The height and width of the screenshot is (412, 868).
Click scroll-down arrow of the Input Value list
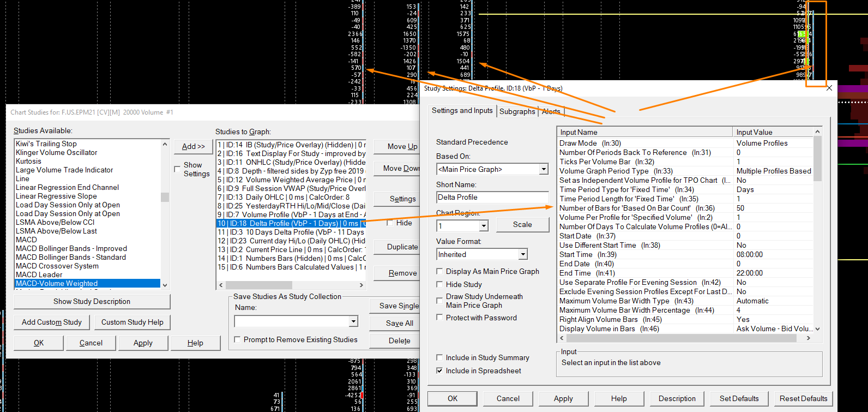817,329
